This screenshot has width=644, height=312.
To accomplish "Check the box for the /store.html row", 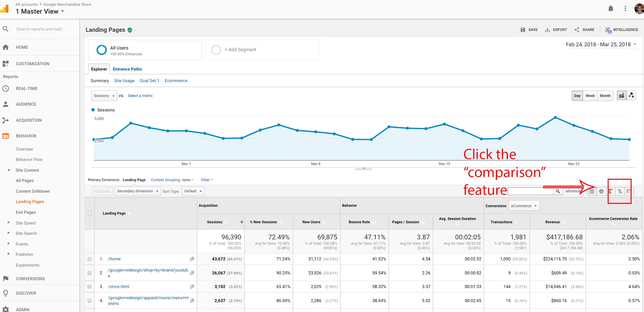I will [x=89, y=287].
